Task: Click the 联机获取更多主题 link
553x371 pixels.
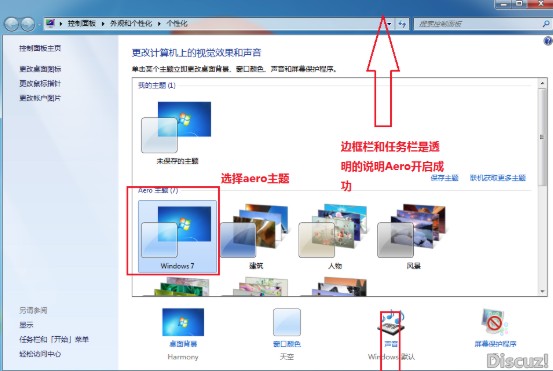Action: (498, 178)
